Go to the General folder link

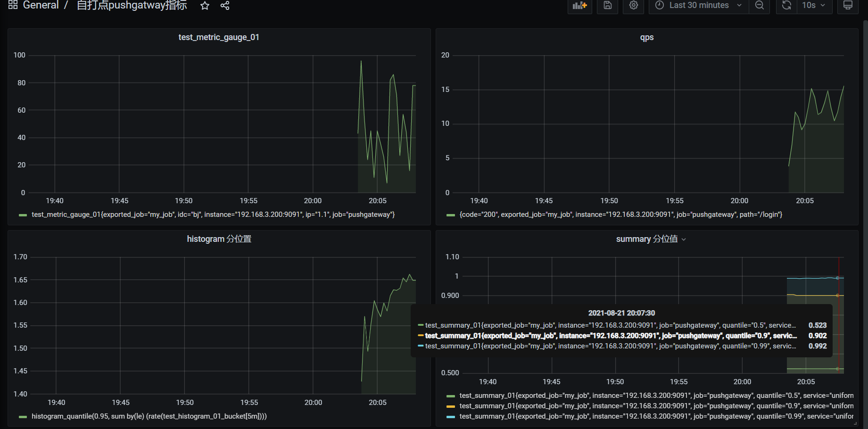tap(41, 5)
